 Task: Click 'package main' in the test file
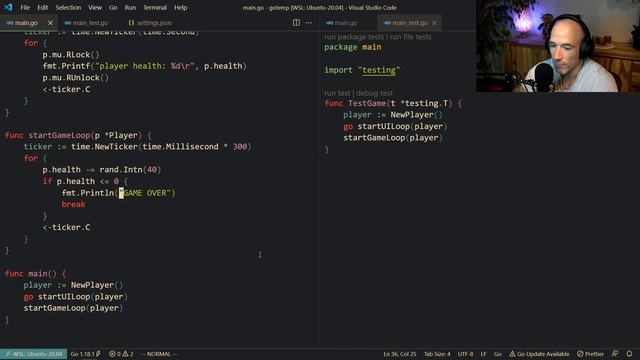tap(353, 47)
